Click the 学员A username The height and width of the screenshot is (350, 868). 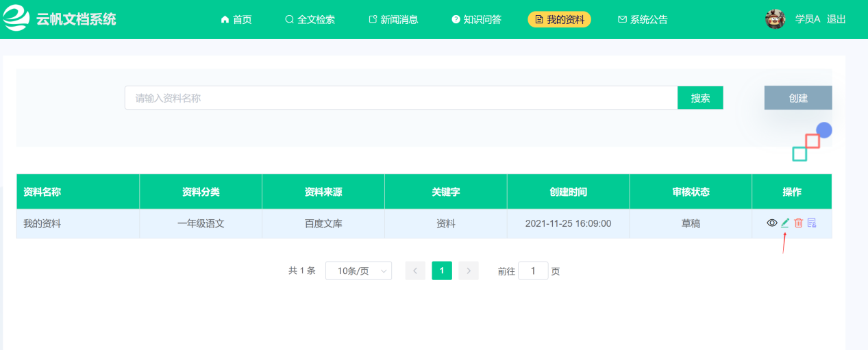pos(808,19)
